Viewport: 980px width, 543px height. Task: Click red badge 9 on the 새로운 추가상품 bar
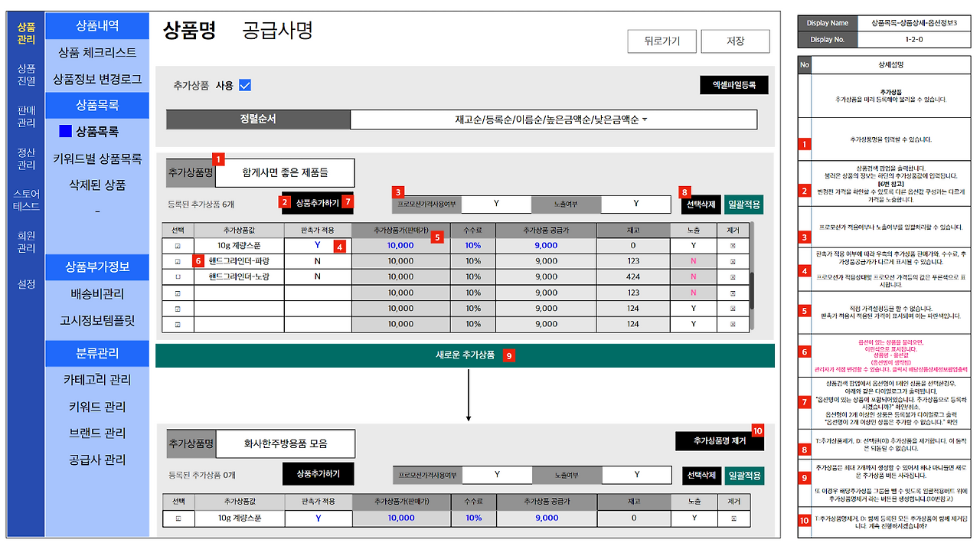(511, 355)
